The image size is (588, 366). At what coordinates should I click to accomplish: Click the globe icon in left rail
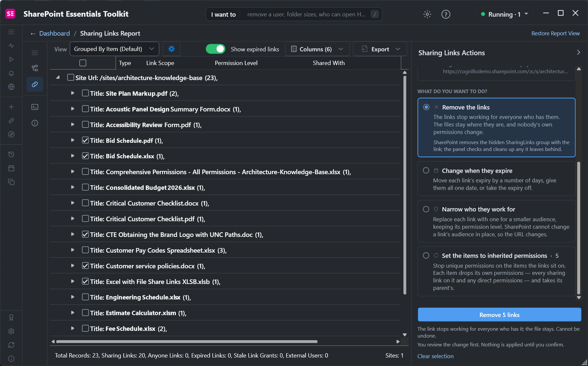click(x=11, y=87)
